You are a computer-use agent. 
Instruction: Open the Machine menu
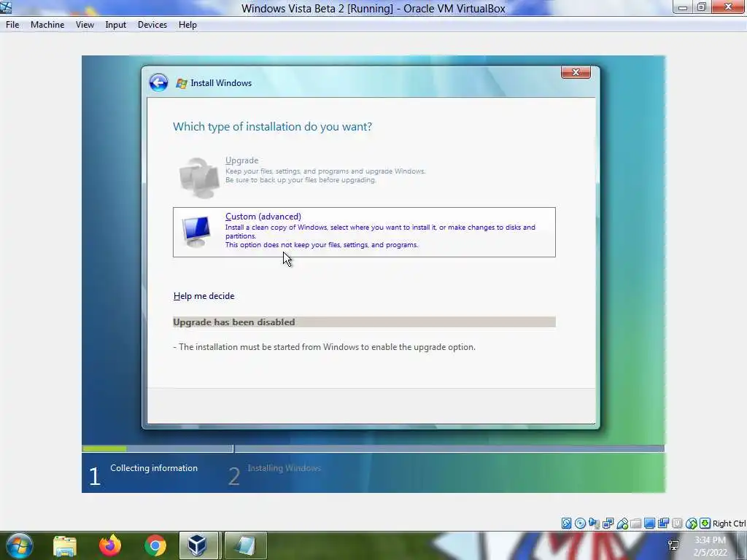[47, 25]
